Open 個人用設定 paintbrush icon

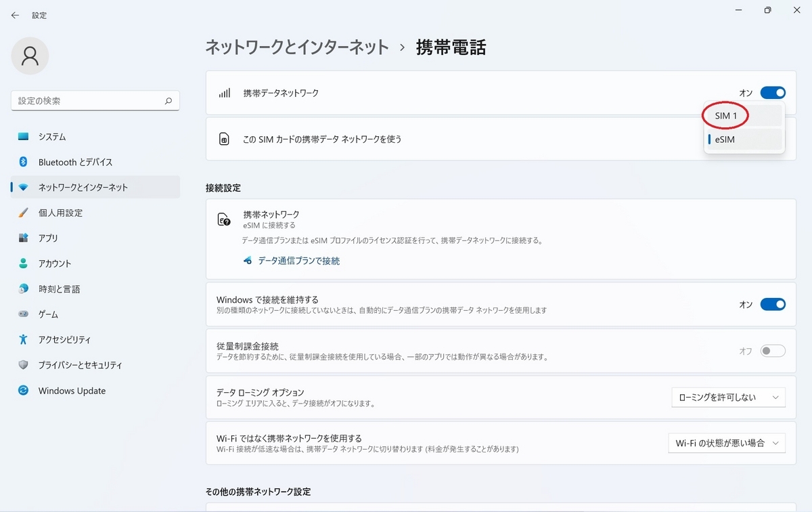click(24, 213)
